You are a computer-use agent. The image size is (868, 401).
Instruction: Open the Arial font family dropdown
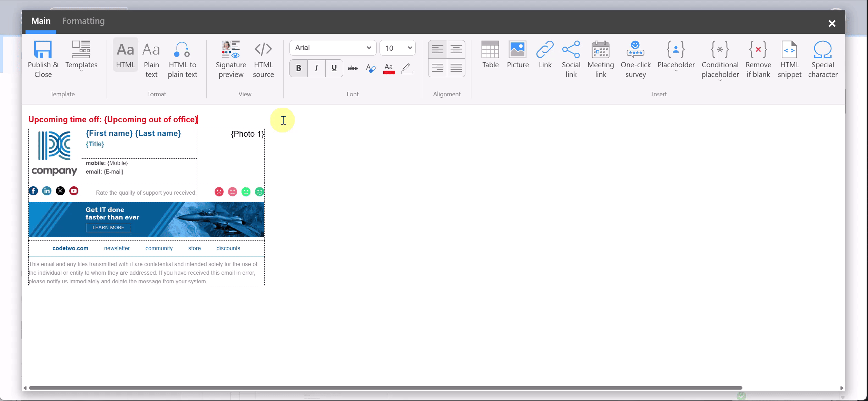click(332, 48)
